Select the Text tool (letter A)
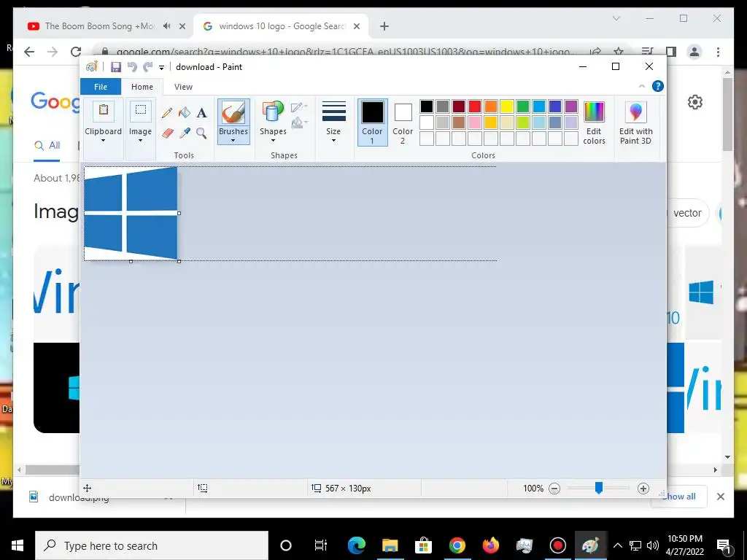 pos(201,113)
